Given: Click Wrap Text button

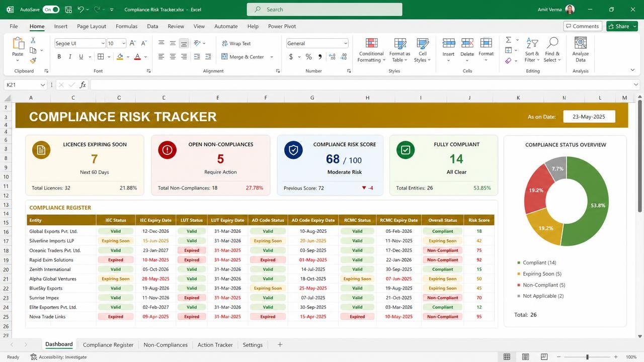Looking at the screenshot, I should pyautogui.click(x=236, y=43).
